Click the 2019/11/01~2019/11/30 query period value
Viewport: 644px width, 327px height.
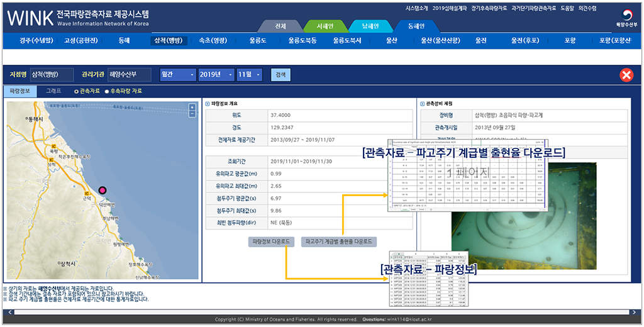tap(301, 162)
